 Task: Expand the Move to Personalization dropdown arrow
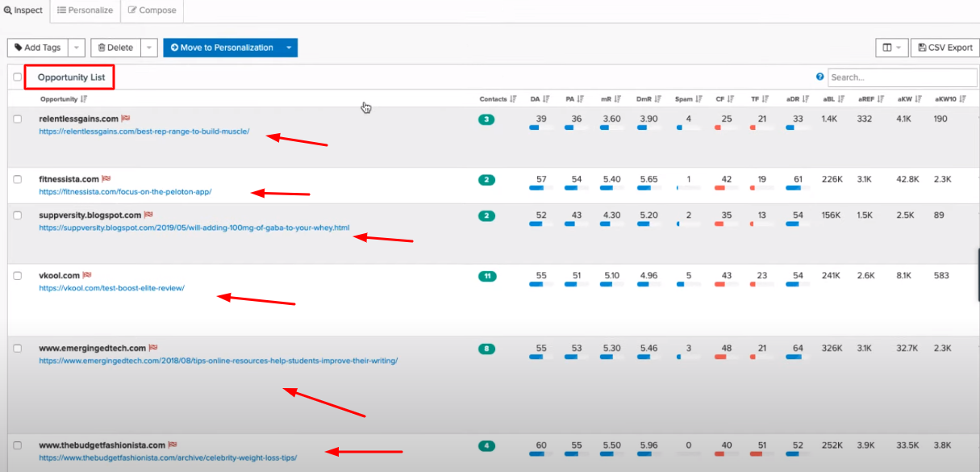pos(289,48)
